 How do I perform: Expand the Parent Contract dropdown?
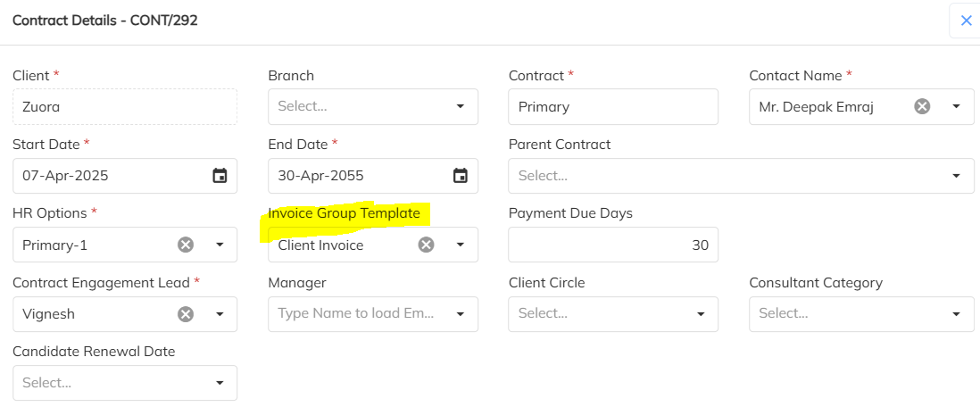(956, 176)
